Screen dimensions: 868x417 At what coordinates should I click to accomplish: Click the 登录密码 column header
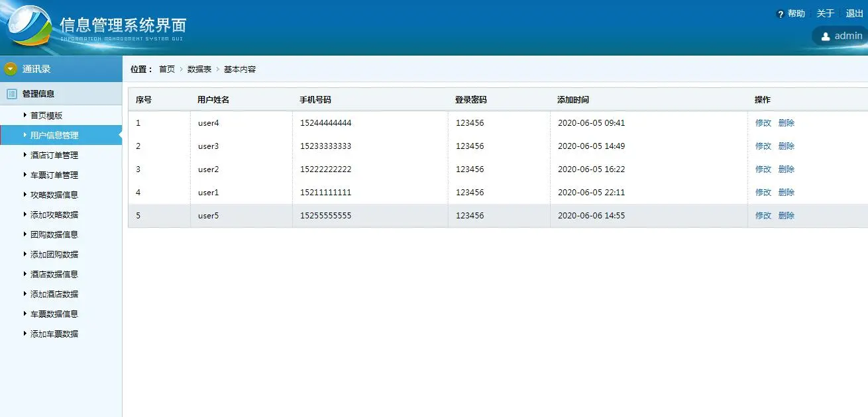471,100
